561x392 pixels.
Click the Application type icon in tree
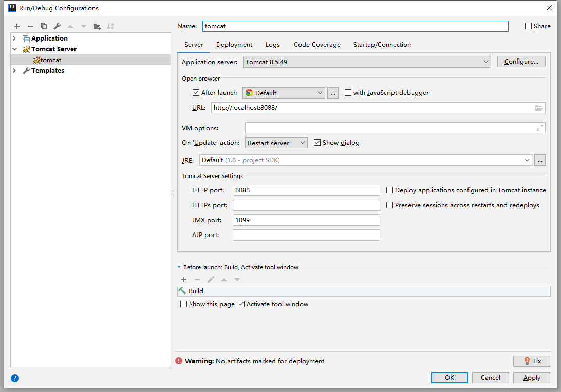coord(26,38)
